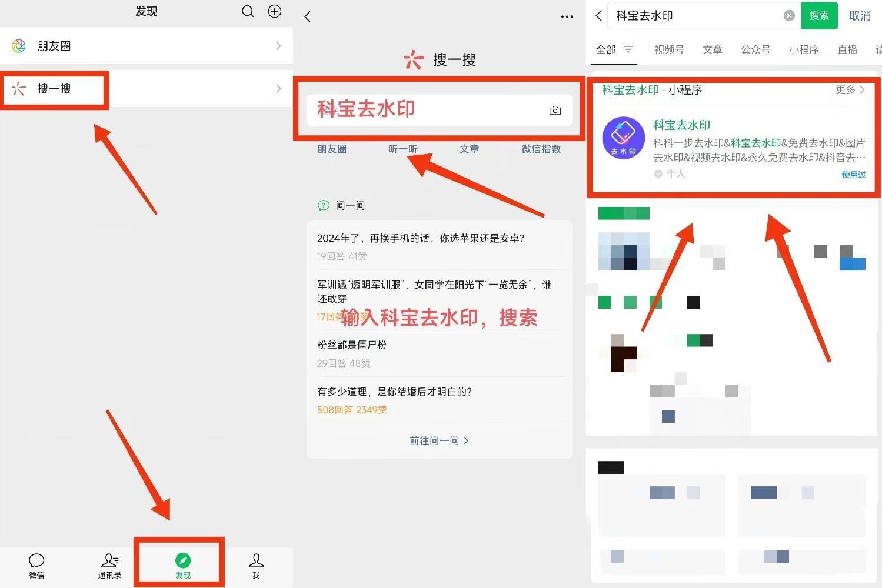Image resolution: width=882 pixels, height=588 pixels.
Task: Switch to the 直播 results tab
Action: (847, 50)
